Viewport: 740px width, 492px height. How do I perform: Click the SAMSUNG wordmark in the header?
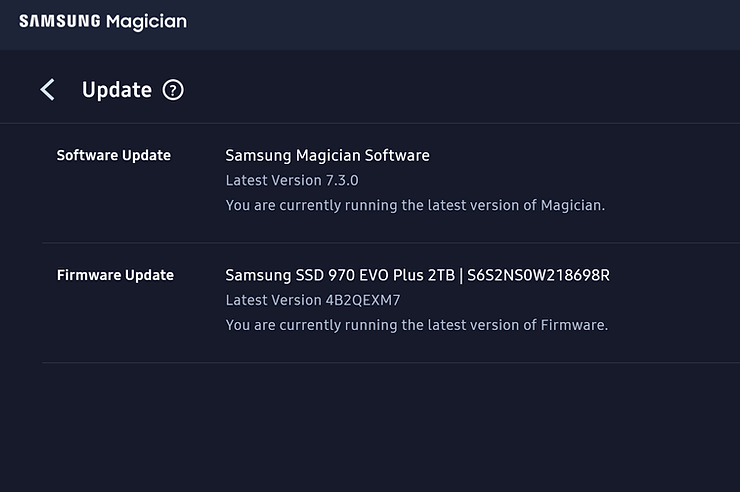[58, 22]
